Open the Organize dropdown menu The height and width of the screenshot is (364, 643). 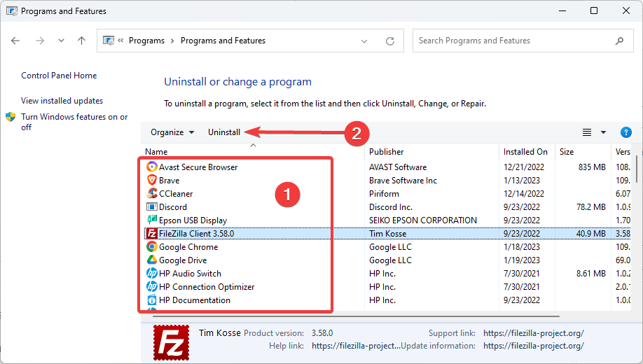click(x=172, y=132)
